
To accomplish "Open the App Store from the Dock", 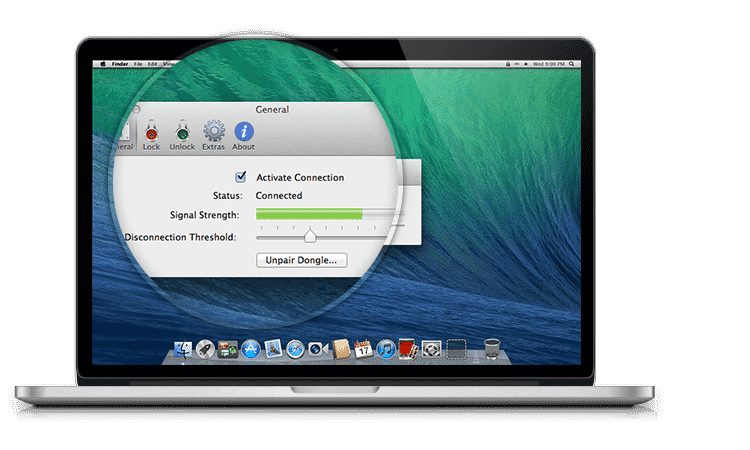I will coord(250,349).
